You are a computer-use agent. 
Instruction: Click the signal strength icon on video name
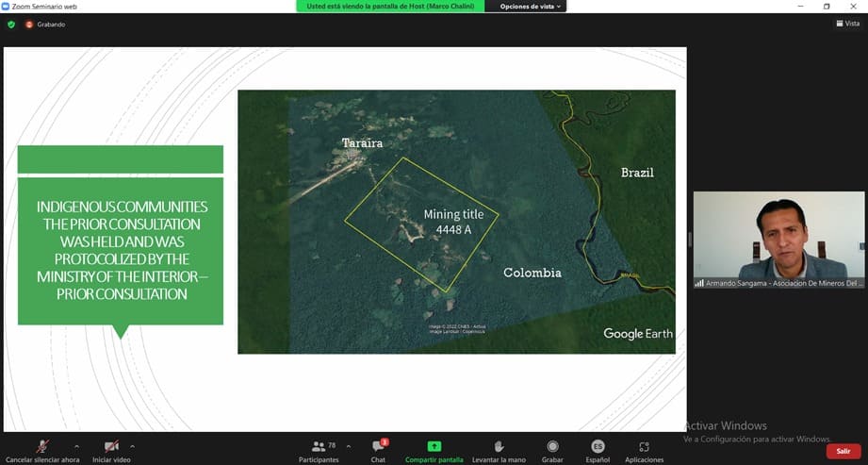pos(699,283)
